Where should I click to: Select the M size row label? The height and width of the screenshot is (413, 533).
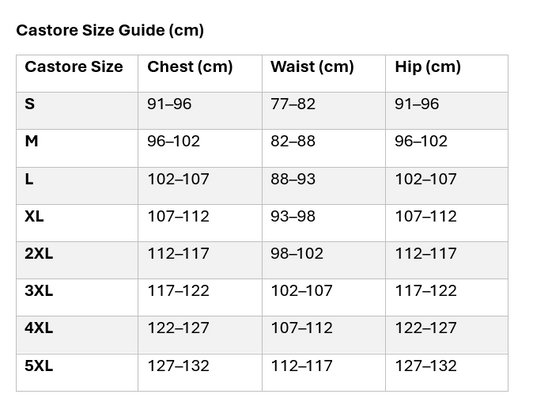point(31,141)
